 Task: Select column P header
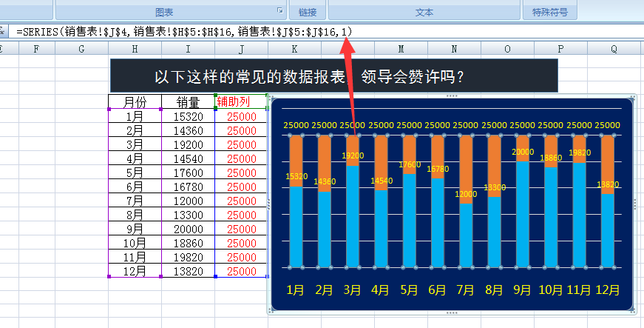click(x=560, y=49)
